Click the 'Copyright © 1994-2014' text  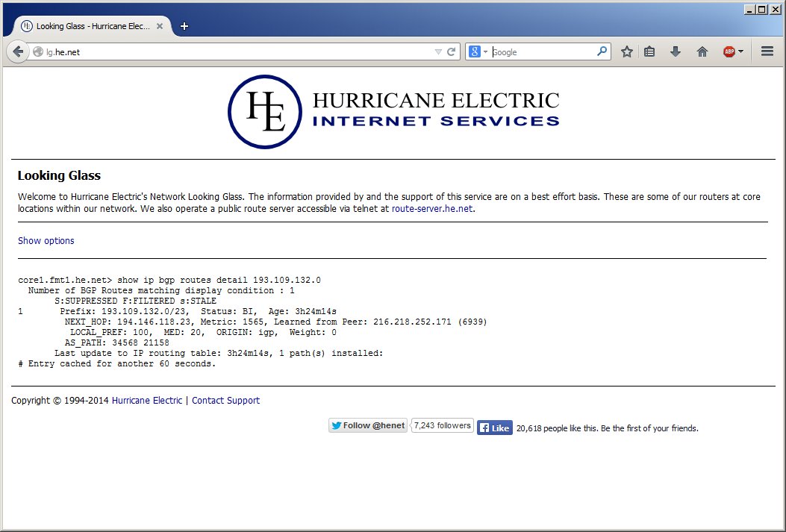[x=60, y=401]
